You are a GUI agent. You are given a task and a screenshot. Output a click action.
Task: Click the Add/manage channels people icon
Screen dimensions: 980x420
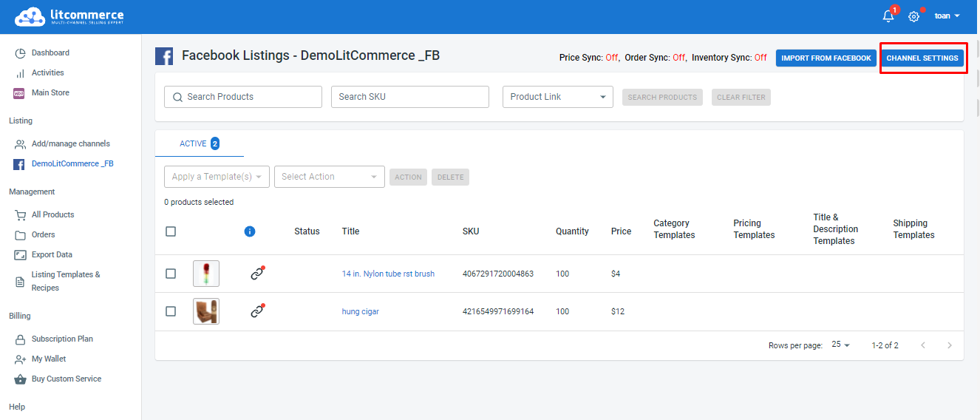(20, 144)
